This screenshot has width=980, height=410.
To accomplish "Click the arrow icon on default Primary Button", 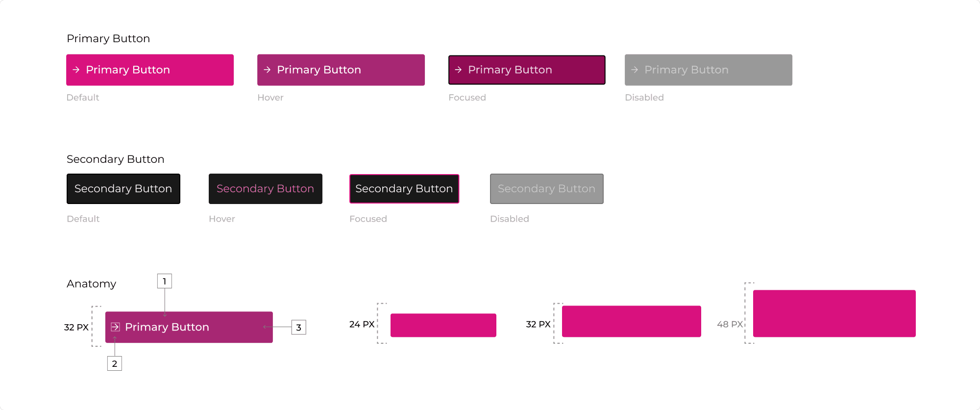I will [76, 70].
